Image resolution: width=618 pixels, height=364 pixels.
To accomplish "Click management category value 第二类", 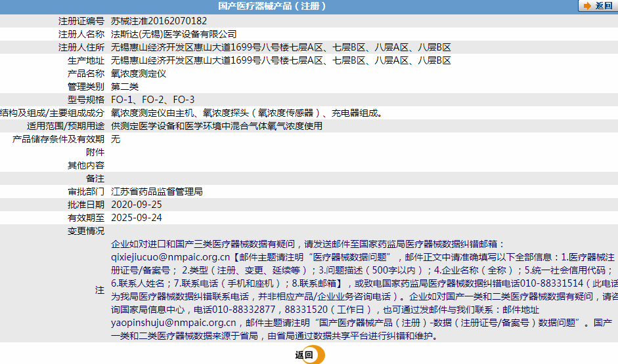I will (125, 87).
